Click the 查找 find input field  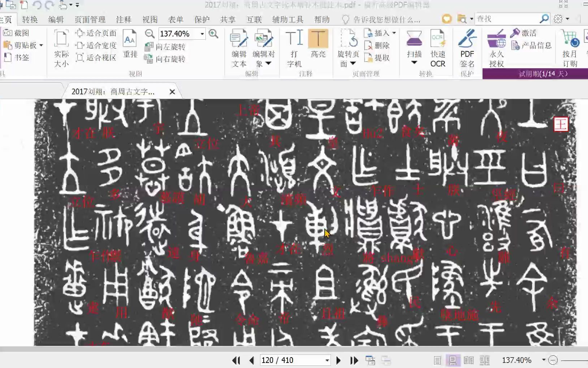coord(507,19)
